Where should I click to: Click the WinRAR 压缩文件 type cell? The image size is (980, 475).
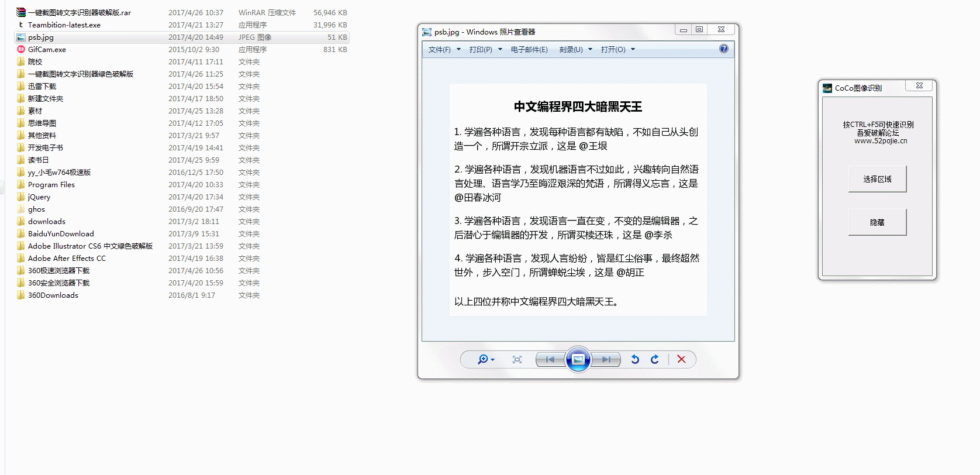click(x=267, y=12)
